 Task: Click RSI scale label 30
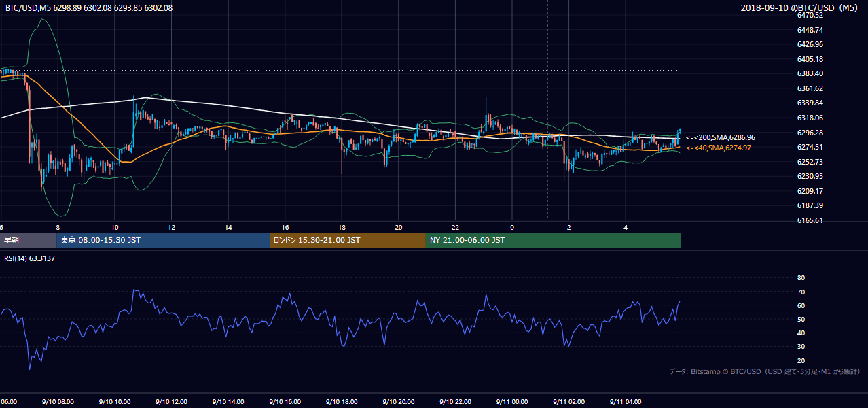tap(801, 347)
